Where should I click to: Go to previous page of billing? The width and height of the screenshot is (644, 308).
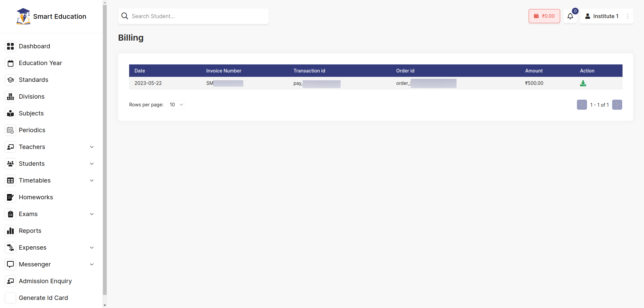pos(582,105)
